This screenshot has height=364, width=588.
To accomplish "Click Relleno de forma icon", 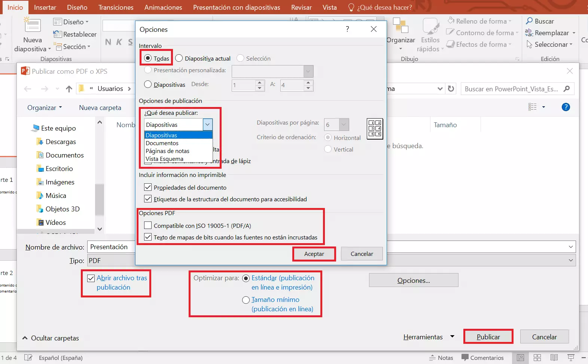I will [451, 21].
